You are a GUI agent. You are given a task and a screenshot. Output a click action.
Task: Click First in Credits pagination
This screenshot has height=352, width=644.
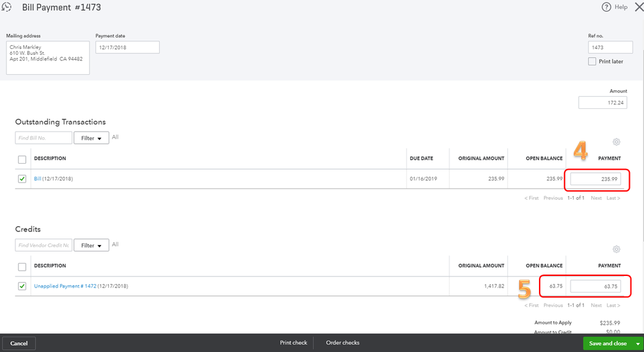pyautogui.click(x=531, y=305)
